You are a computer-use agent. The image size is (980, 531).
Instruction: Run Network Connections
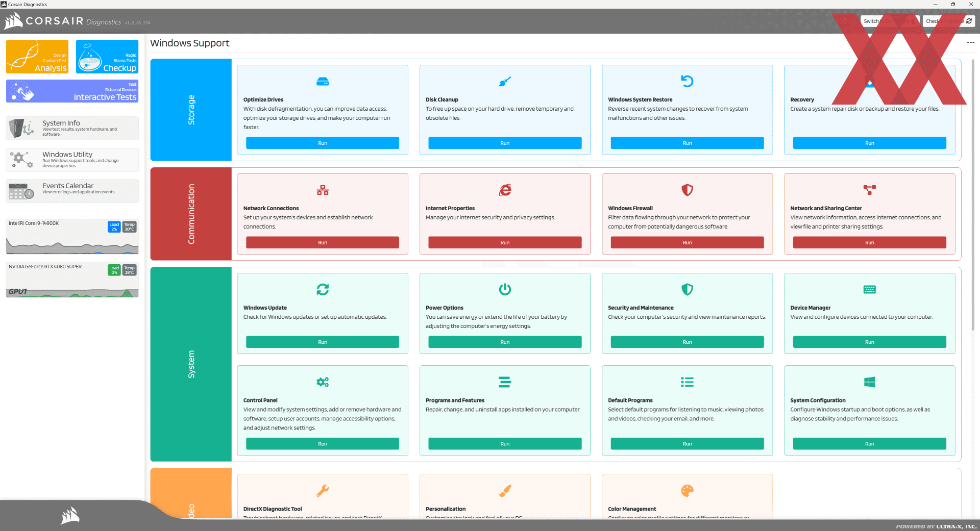[x=323, y=243]
